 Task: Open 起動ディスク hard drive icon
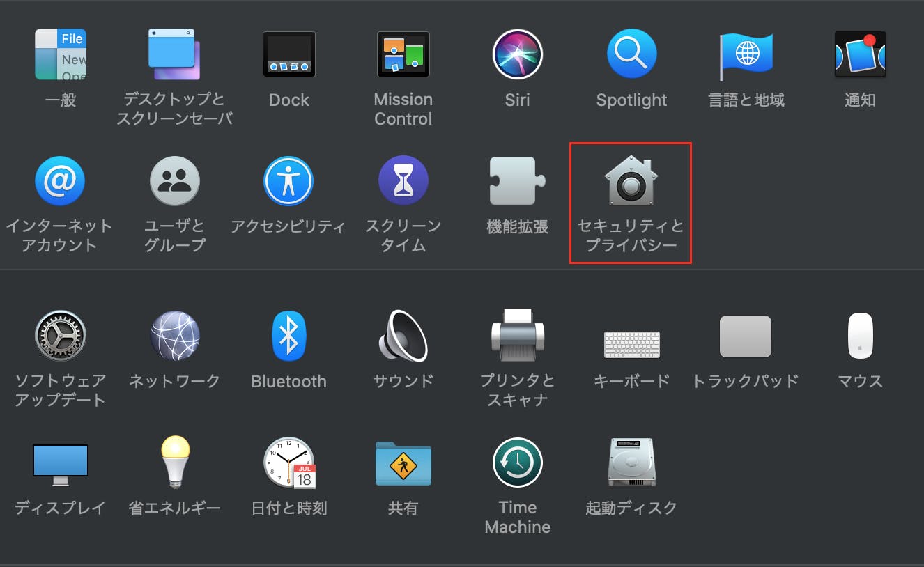pos(631,463)
